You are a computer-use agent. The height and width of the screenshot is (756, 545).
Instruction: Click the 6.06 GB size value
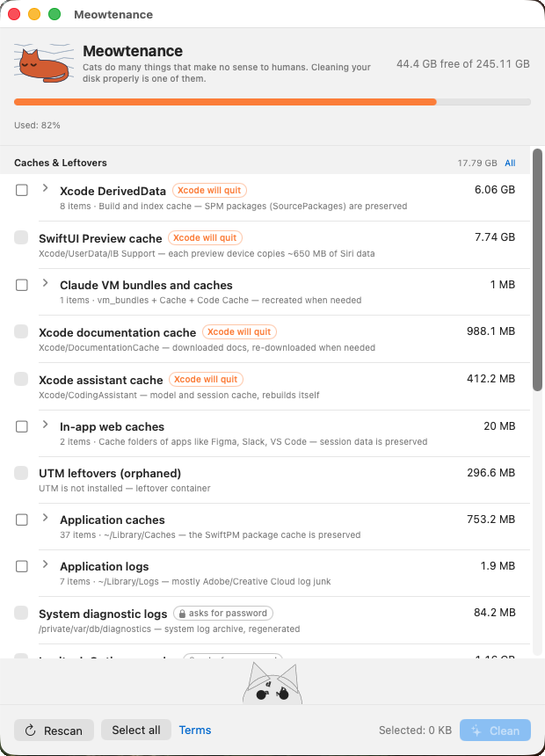(x=495, y=190)
